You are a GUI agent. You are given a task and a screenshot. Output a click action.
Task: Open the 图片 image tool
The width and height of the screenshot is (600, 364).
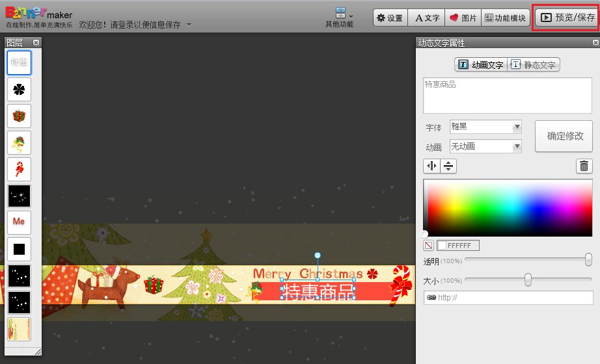click(x=463, y=18)
